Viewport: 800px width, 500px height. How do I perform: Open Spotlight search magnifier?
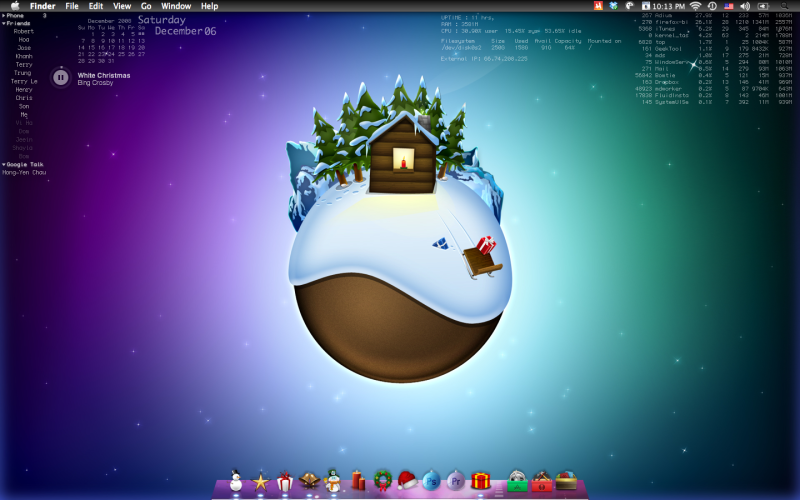coord(785,6)
